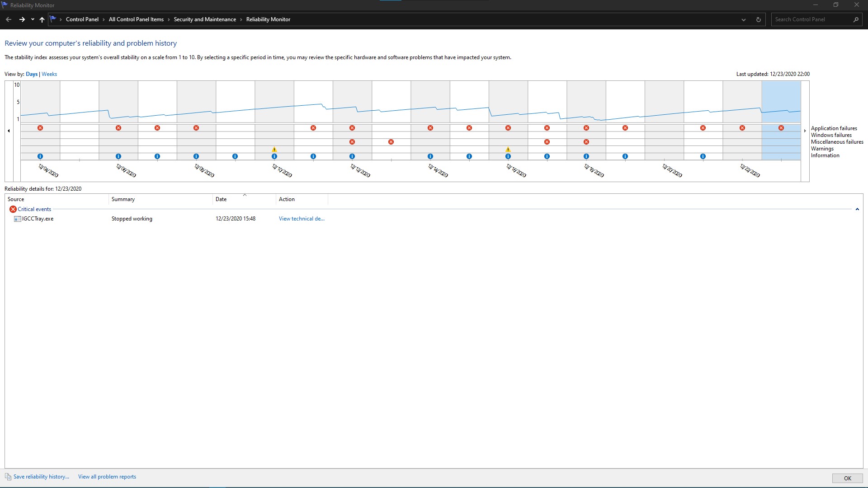Collapse the Critical events group
Screen dimensions: 868x488
click(x=857, y=209)
